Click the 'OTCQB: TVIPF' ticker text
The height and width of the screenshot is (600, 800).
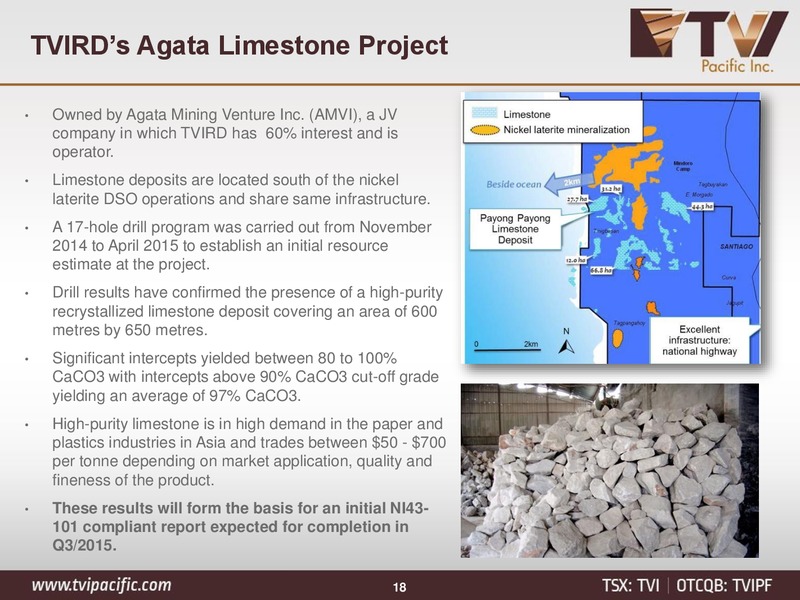[724, 585]
